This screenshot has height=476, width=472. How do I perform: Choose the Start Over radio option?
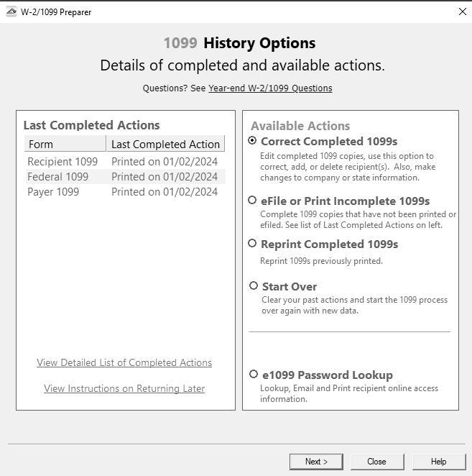pos(254,286)
